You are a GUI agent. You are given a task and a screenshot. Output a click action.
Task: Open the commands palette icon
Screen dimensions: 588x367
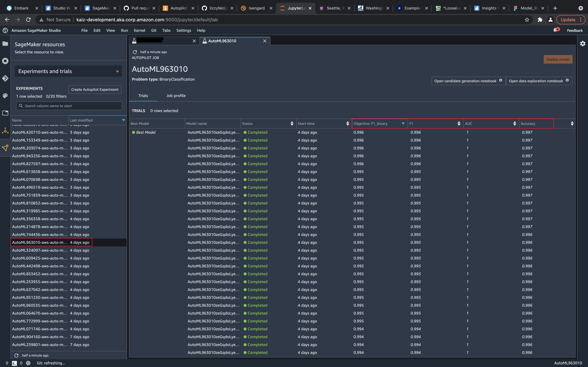[x=5, y=96]
